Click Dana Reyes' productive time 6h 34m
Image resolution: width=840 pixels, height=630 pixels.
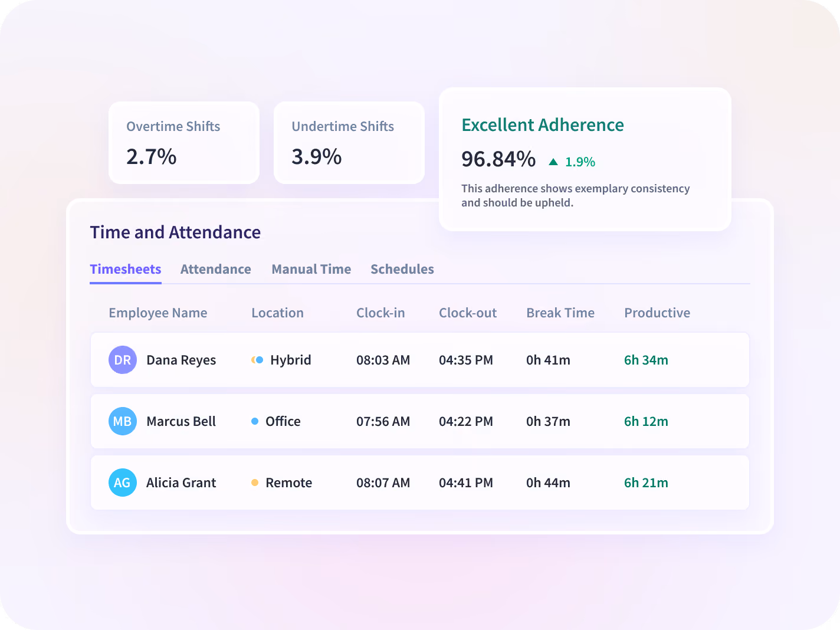point(646,360)
